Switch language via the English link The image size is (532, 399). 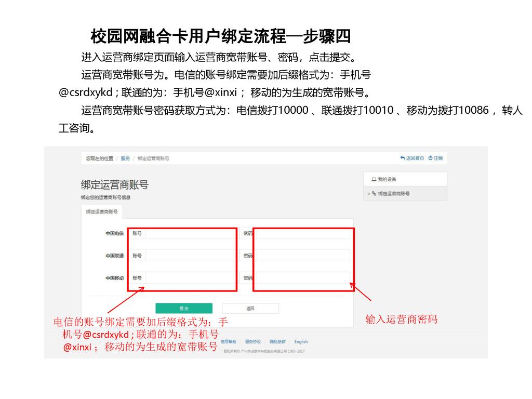[x=301, y=342]
